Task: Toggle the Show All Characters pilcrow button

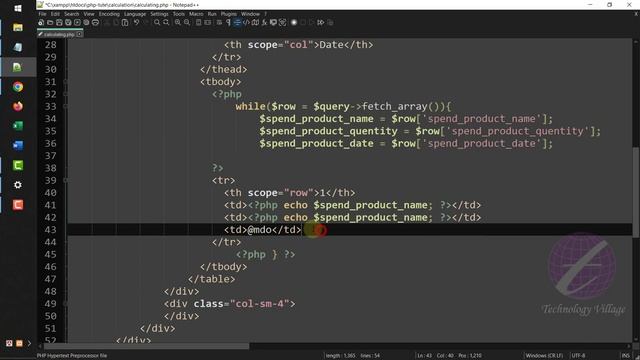Action: (228, 22)
